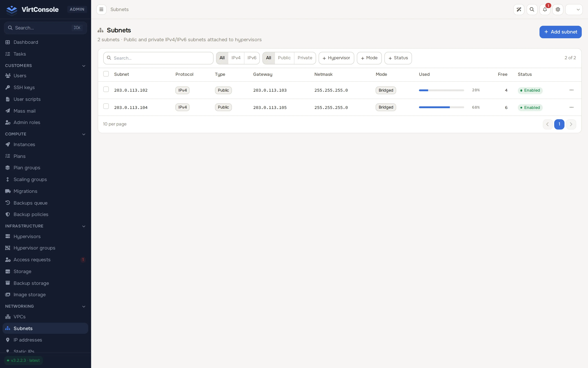Screen dimensions: 588x368
Task: Open the Hypervisor filter dropdown
Action: point(336,58)
